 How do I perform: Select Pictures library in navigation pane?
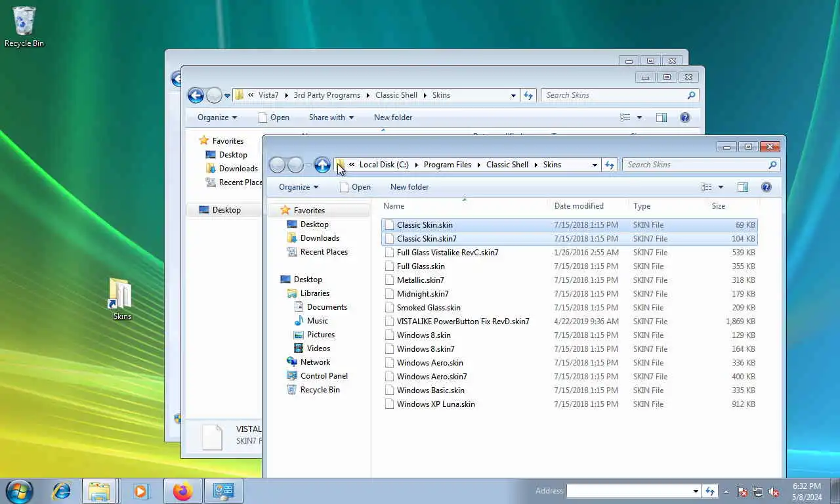[320, 335]
